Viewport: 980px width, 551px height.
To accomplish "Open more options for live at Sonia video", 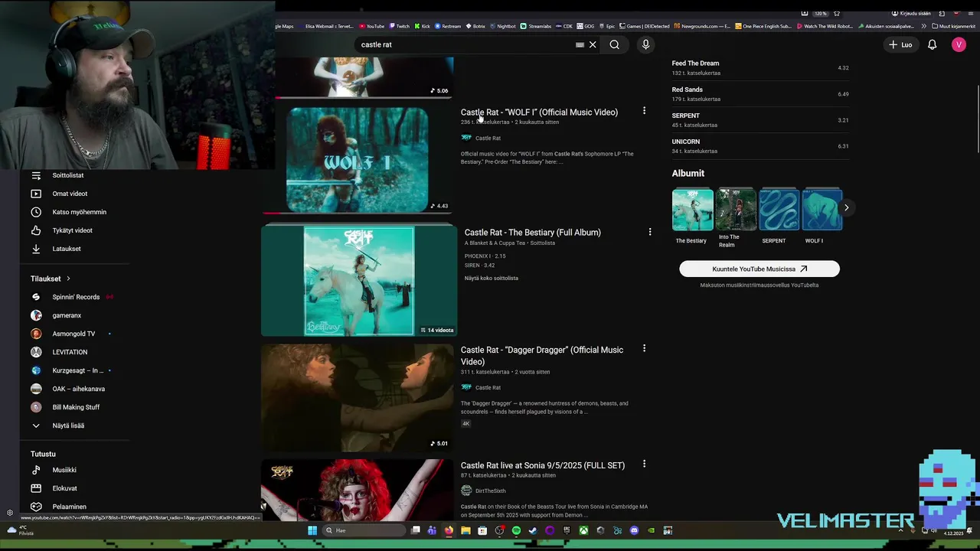I will 644,464.
